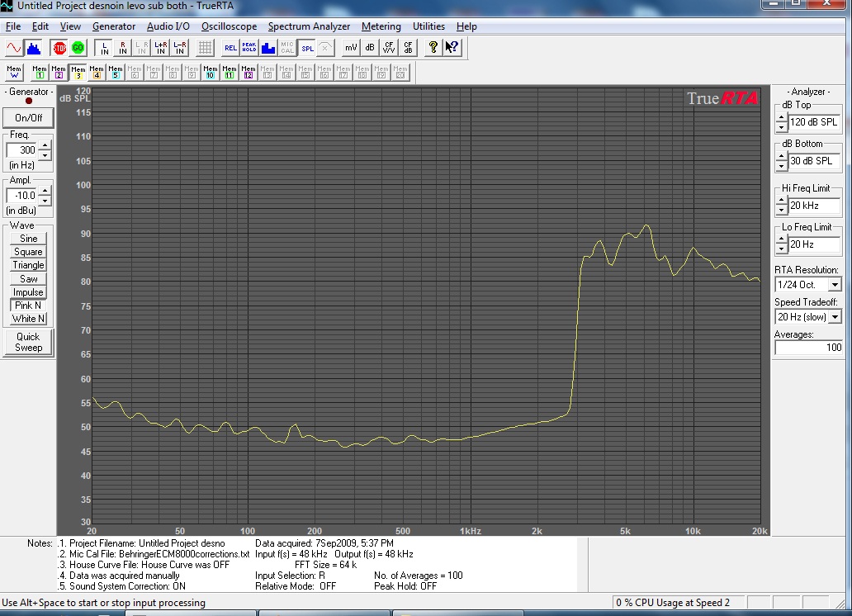Viewport: 852px width, 616px height.
Task: Select the R IN input icon
Action: pos(123,48)
